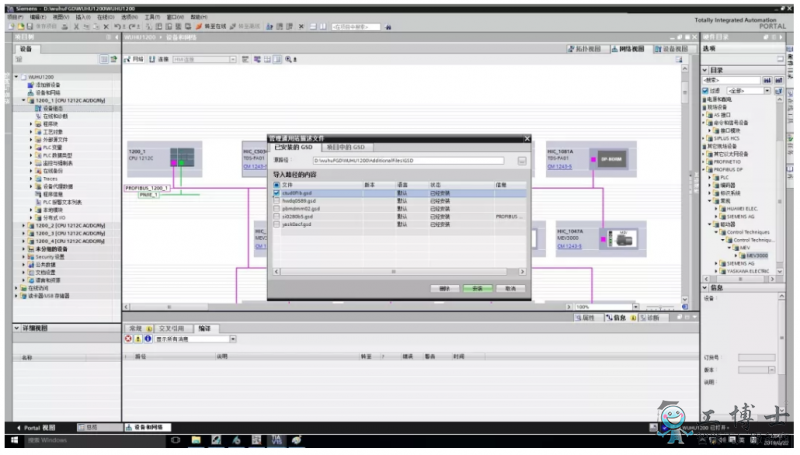Click the Connections (连接) icon in editor toolbar
The image size is (800, 455).
152,60
